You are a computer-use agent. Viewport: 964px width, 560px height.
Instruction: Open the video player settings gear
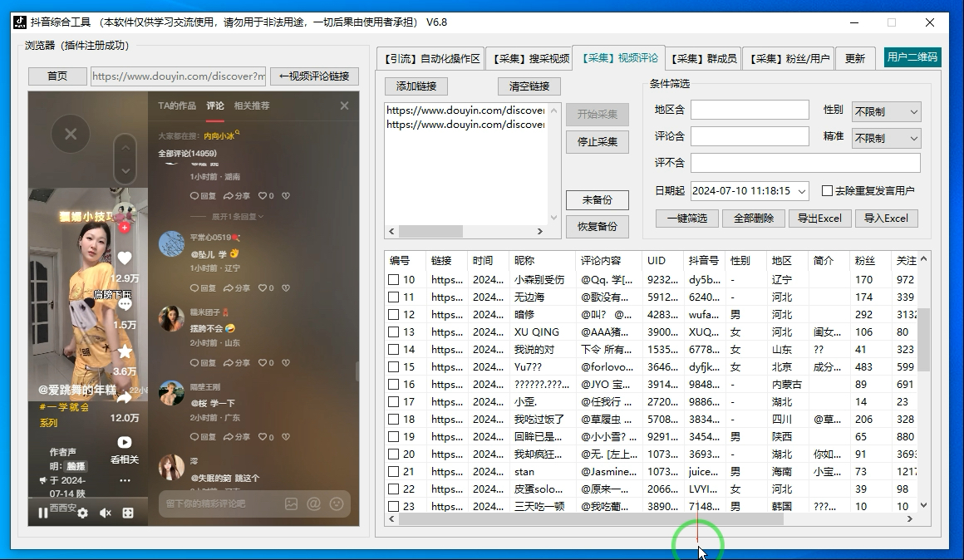click(82, 513)
